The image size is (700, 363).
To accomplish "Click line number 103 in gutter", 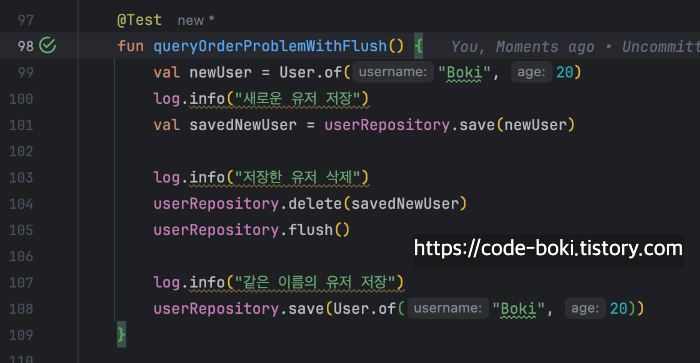I will [x=21, y=178].
